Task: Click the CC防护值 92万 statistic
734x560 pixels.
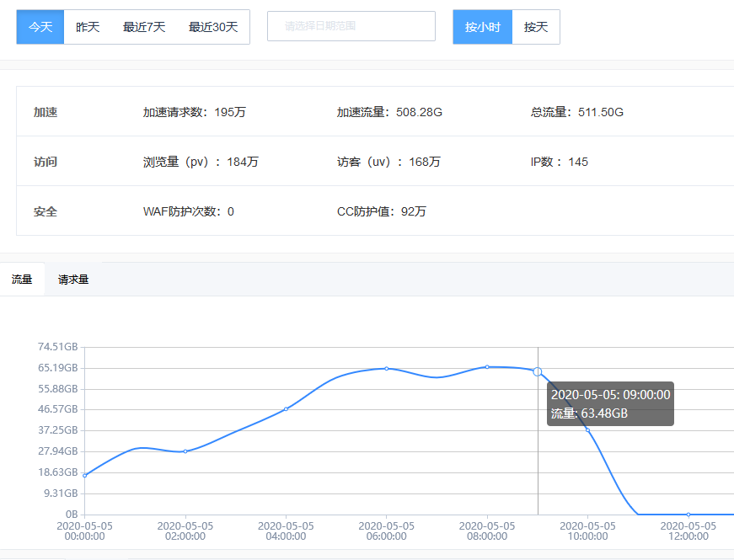Action: coord(382,211)
